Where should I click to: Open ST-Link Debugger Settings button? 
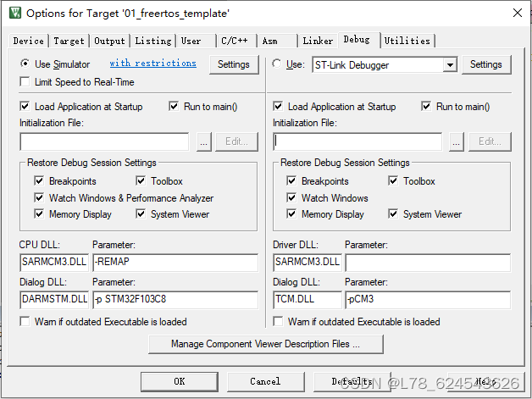click(486, 64)
